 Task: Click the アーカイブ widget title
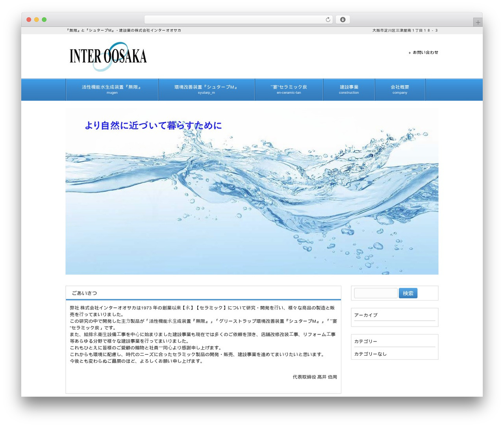366,315
